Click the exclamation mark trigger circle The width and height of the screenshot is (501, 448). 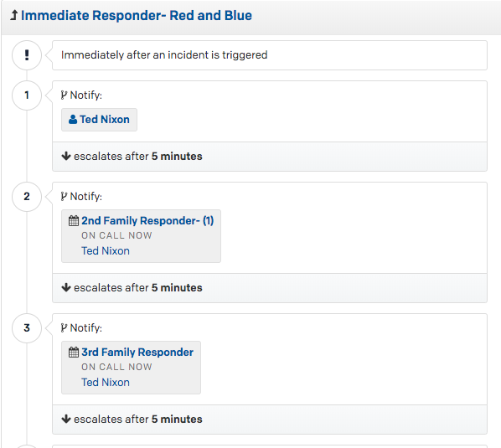tap(27, 55)
